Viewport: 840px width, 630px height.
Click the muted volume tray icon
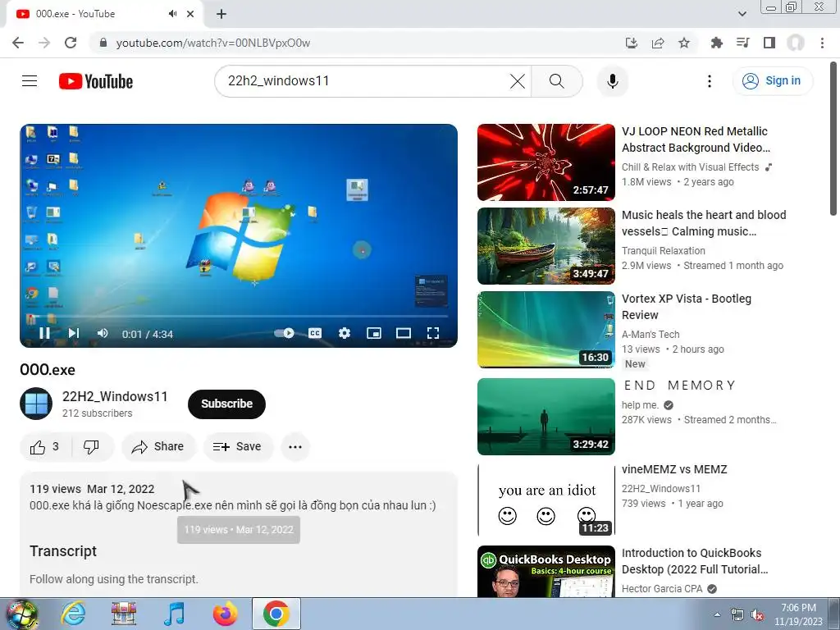coord(756,615)
